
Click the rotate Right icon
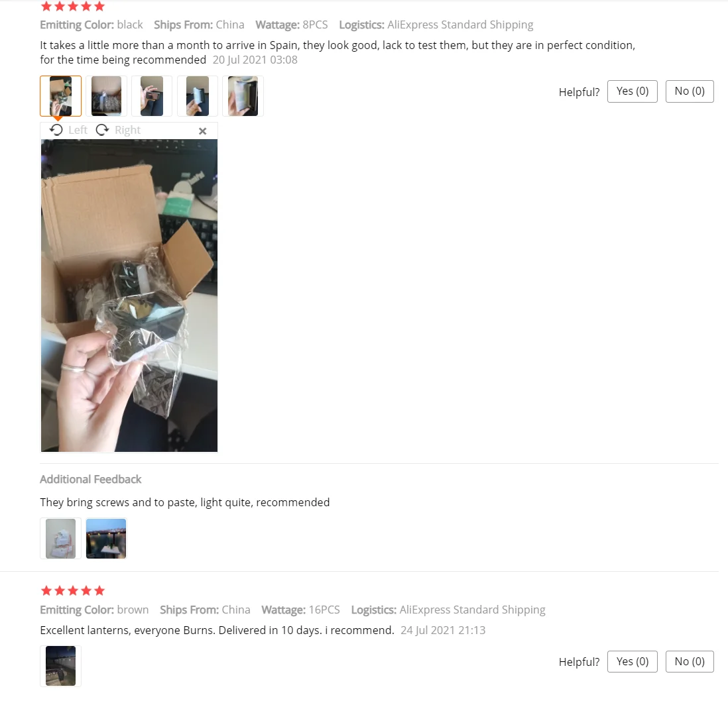click(102, 130)
